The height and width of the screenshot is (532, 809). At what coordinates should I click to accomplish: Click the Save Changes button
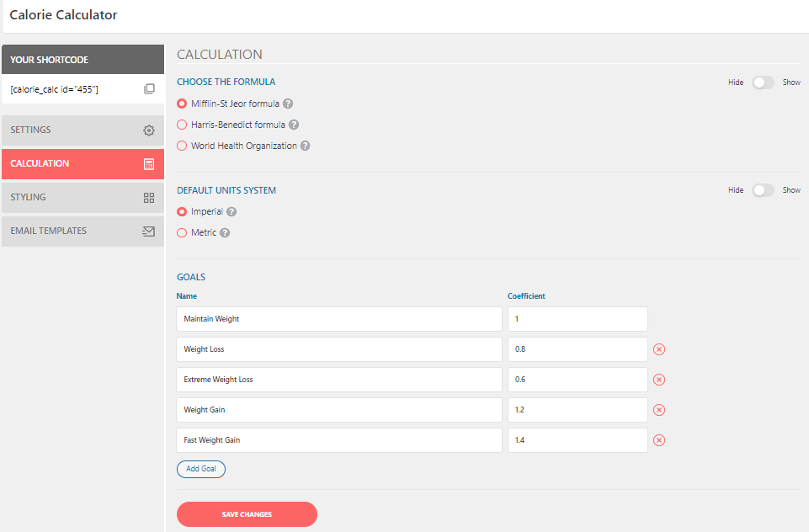(x=247, y=514)
